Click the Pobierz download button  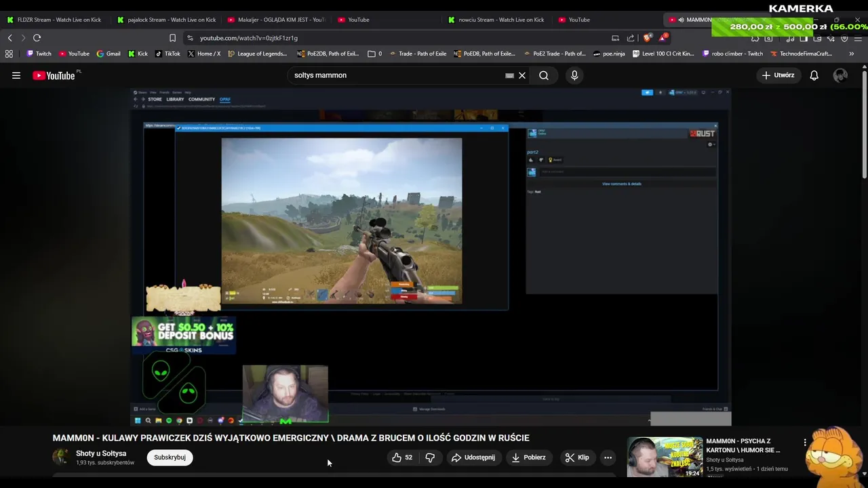coord(528,457)
